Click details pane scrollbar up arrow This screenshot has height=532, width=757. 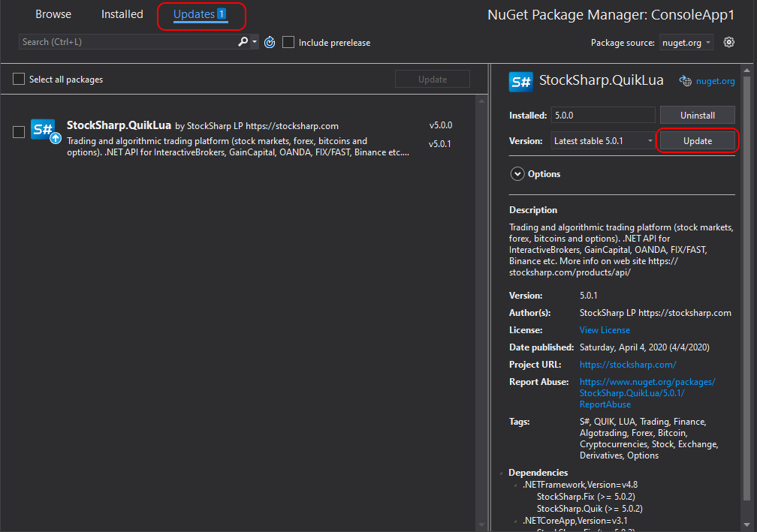click(746, 71)
